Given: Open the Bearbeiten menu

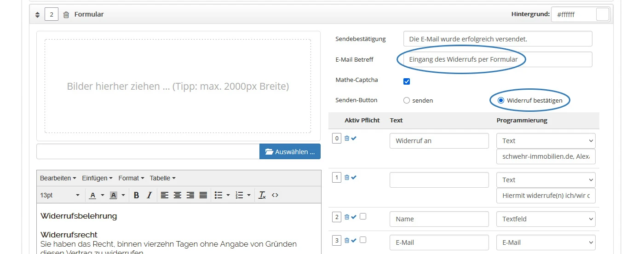Looking at the screenshot, I should point(58,178).
